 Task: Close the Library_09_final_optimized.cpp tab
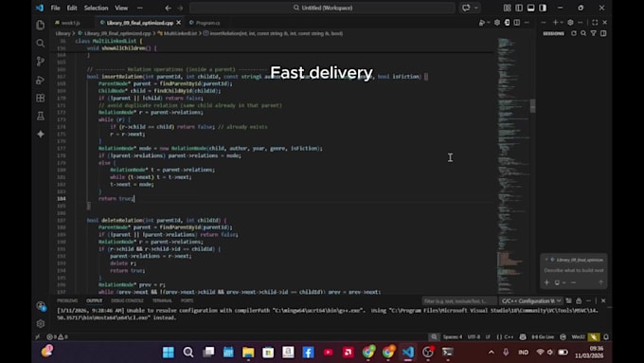coord(178,23)
